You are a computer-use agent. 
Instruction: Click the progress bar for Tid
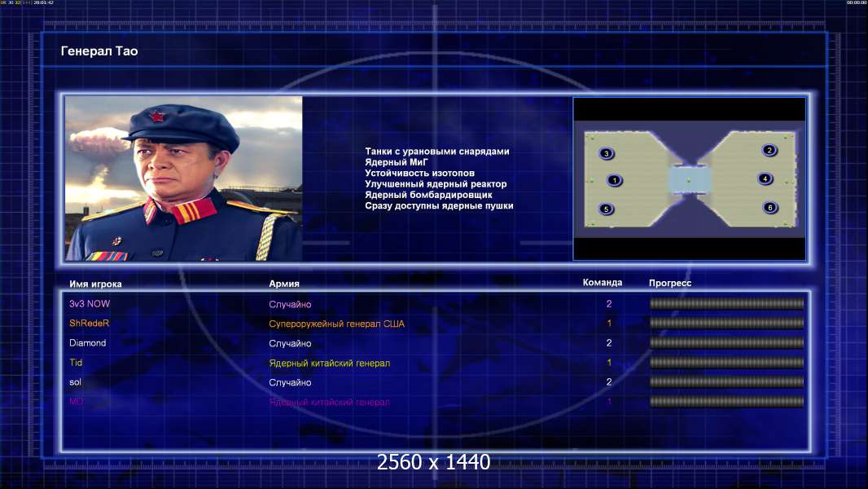tap(727, 362)
